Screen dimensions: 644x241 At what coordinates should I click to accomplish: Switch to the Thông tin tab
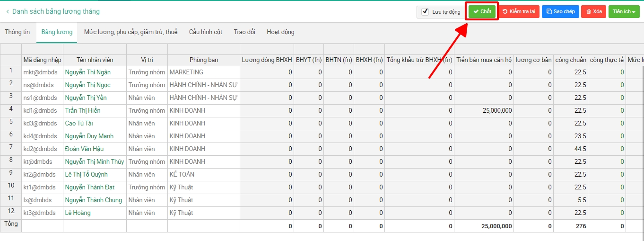(17, 32)
